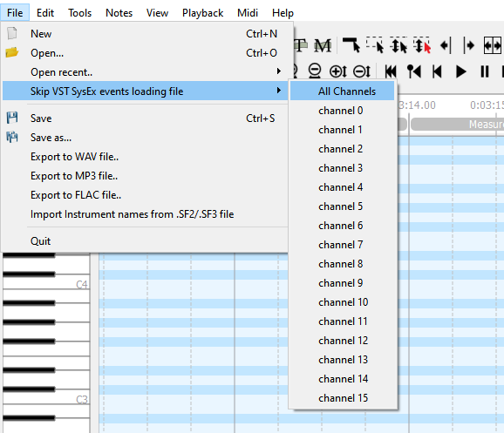
Task: Click the select-right-side arrow tool
Action: pos(469,45)
